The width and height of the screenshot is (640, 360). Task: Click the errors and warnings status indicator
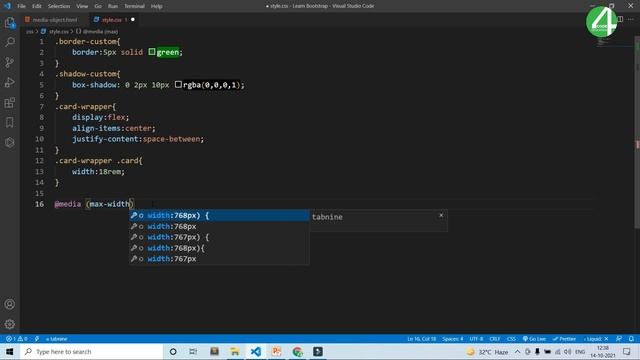(x=17, y=339)
